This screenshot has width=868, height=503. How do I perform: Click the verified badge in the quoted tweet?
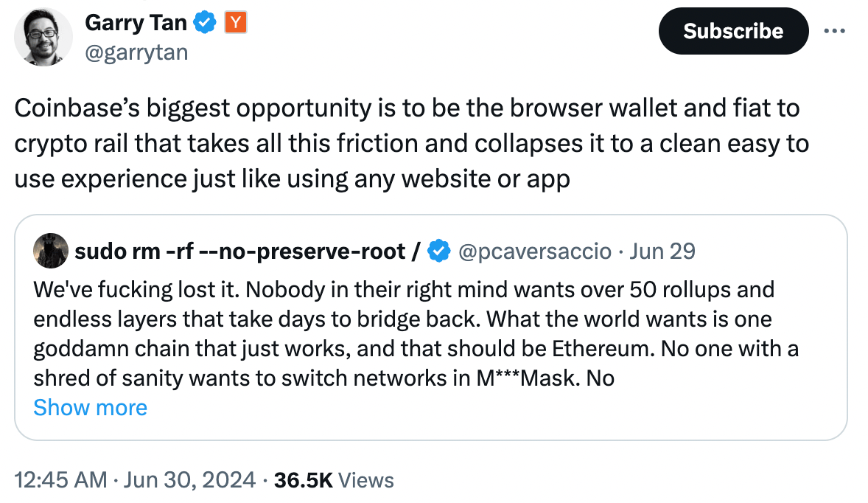tap(440, 251)
